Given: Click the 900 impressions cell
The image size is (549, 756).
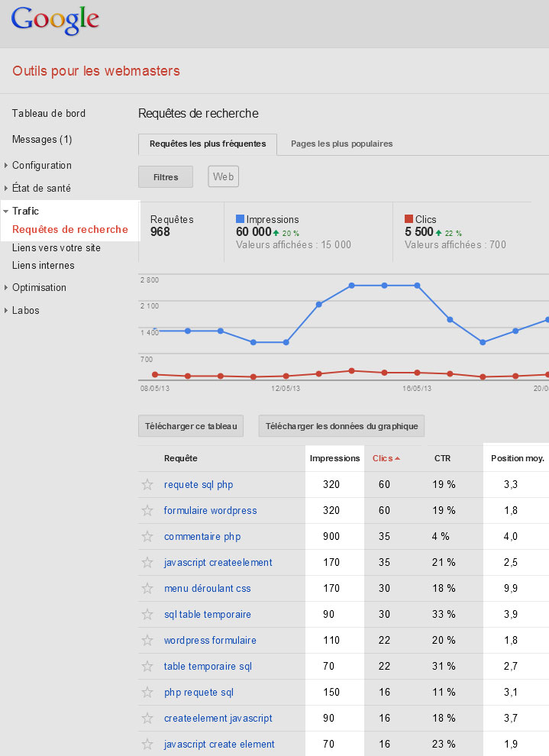Looking at the screenshot, I should pos(331,537).
